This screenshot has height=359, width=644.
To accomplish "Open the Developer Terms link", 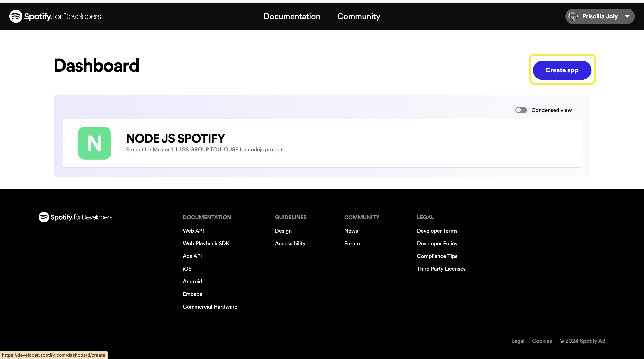I will [437, 231].
